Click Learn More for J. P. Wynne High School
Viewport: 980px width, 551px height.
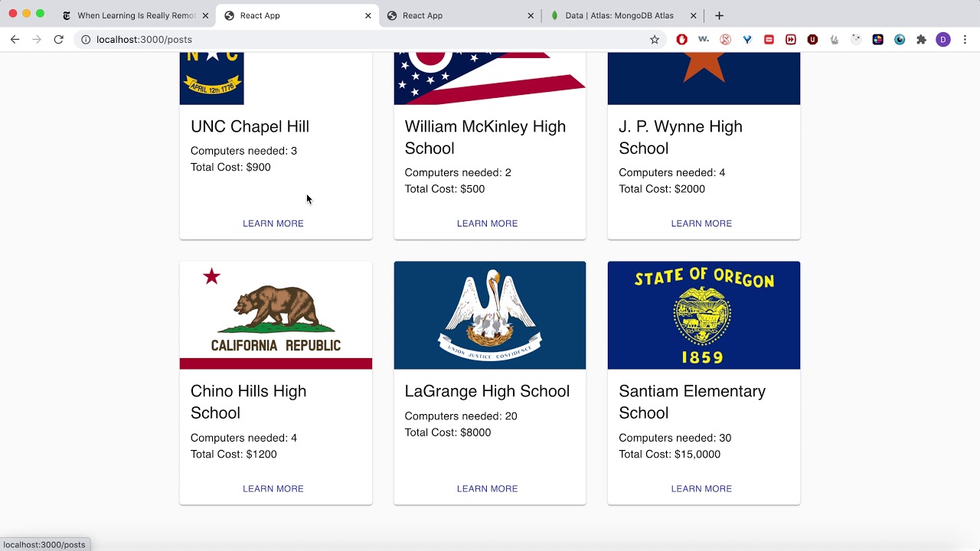(x=701, y=223)
